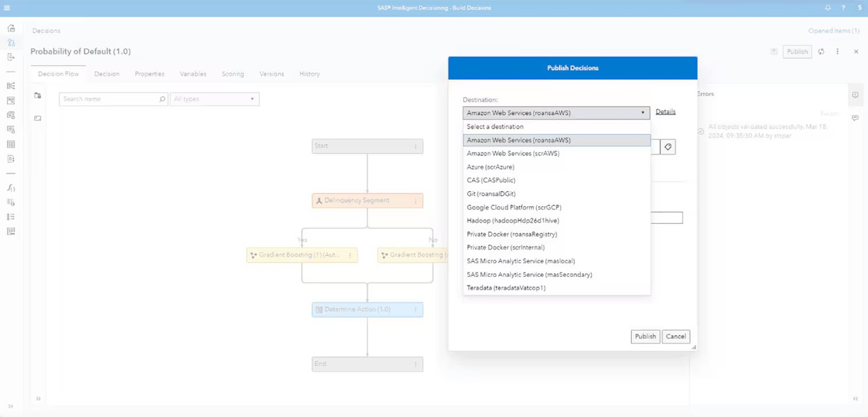
Task: Click Publish button in the dialog
Action: pos(645,337)
